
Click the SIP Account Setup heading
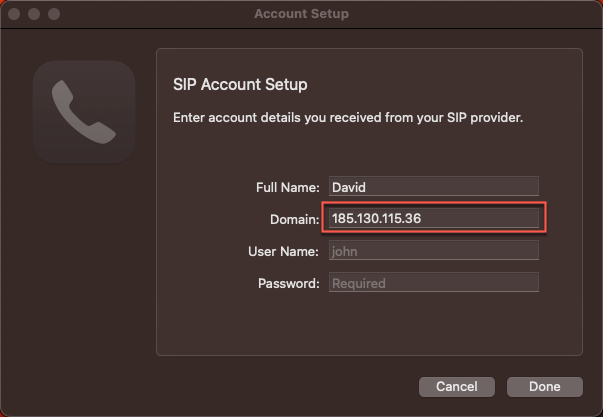[x=240, y=84]
